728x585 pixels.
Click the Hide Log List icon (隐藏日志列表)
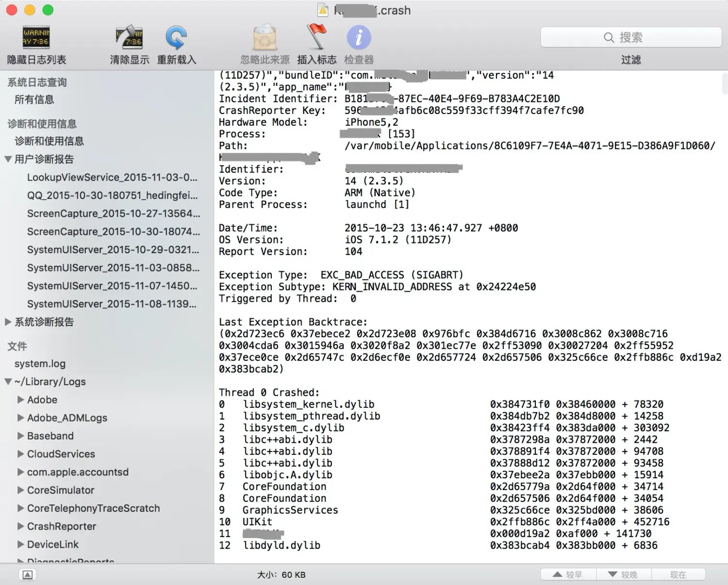click(36, 38)
